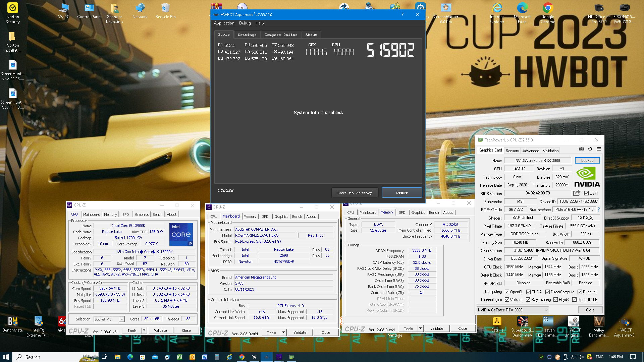The height and width of the screenshot is (362, 644).
Task: Select the Microsoft Edge desktop shortcut
Action: pyautogui.click(x=522, y=13)
